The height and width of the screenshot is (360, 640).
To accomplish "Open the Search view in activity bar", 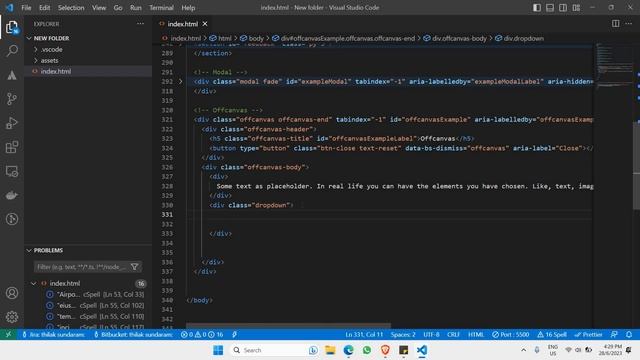I will point(12,51).
